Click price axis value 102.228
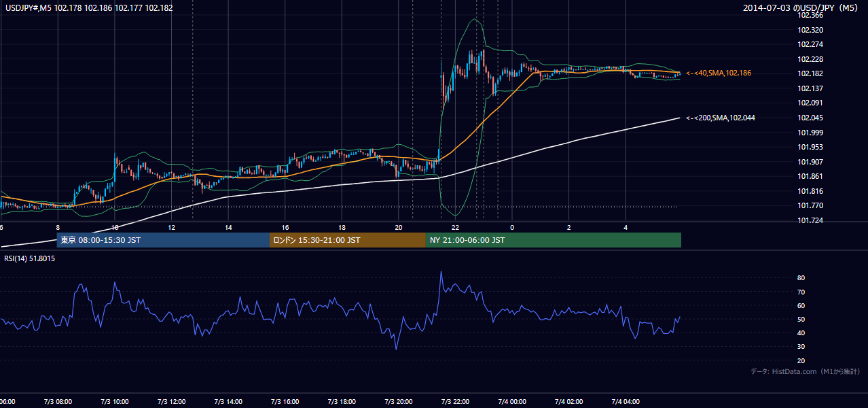The width and height of the screenshot is (868, 408). tap(810, 59)
